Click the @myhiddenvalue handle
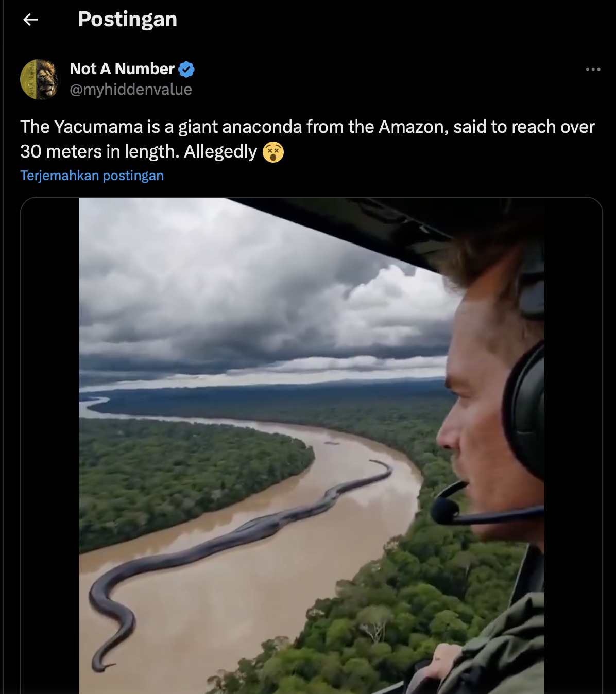The width and height of the screenshot is (616, 694). (x=130, y=90)
